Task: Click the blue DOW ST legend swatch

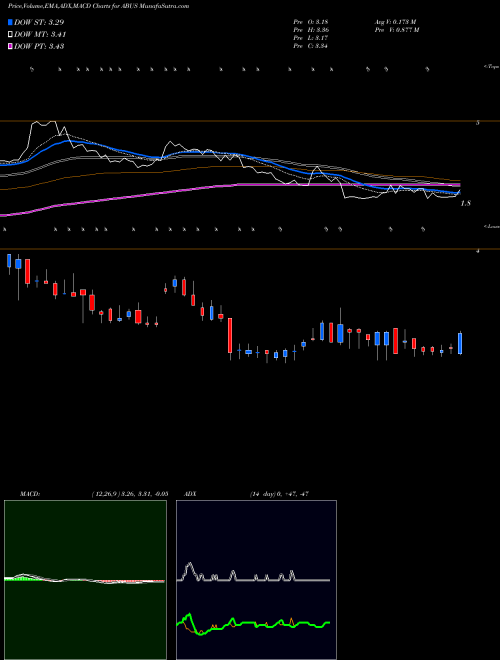Action: click(x=10, y=22)
